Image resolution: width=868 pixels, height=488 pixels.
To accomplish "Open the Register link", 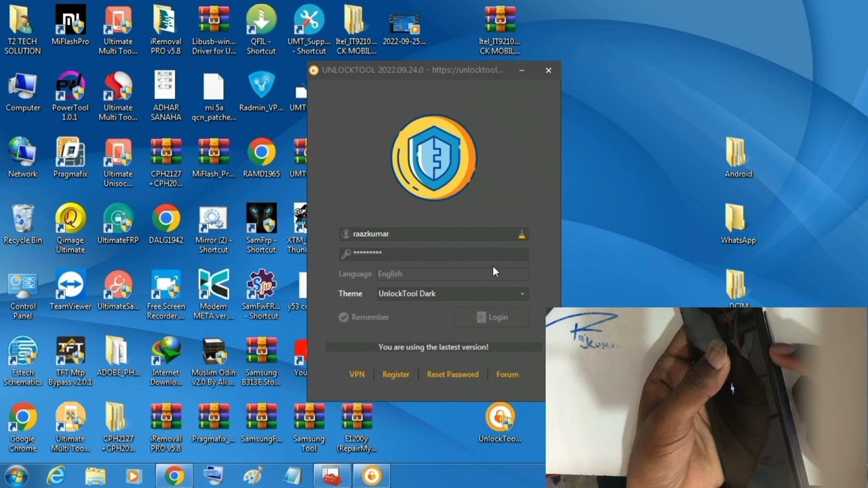I will (x=395, y=374).
